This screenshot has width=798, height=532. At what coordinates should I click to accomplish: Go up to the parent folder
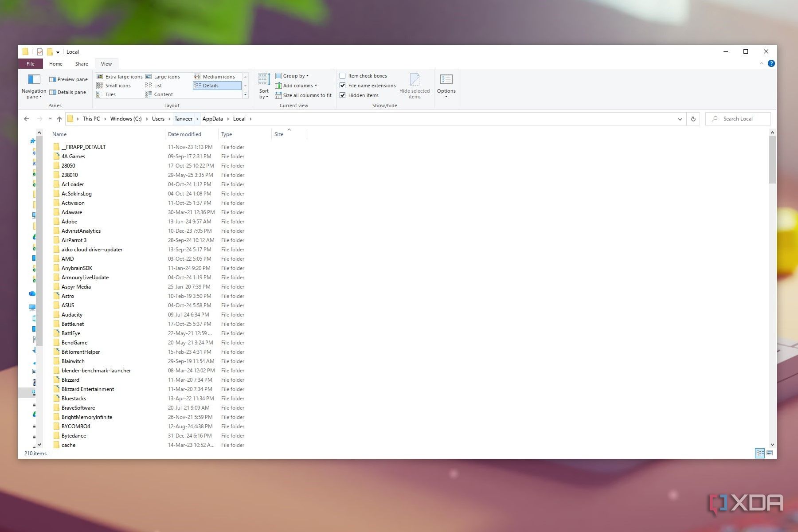pyautogui.click(x=59, y=119)
